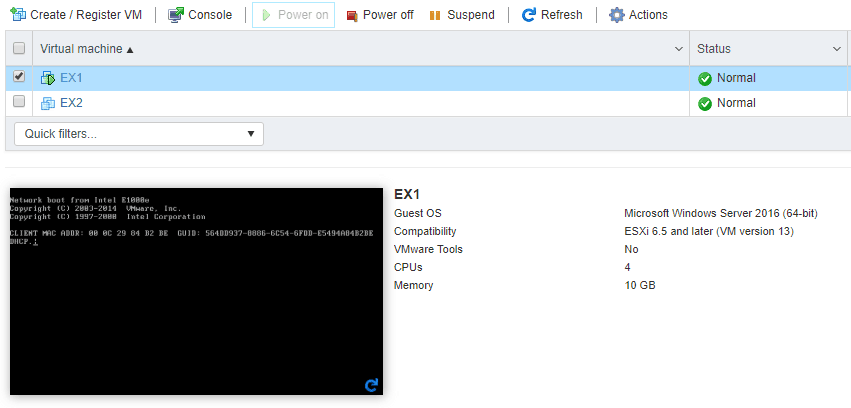Click EX2 green Normal status checkmark

coord(704,104)
